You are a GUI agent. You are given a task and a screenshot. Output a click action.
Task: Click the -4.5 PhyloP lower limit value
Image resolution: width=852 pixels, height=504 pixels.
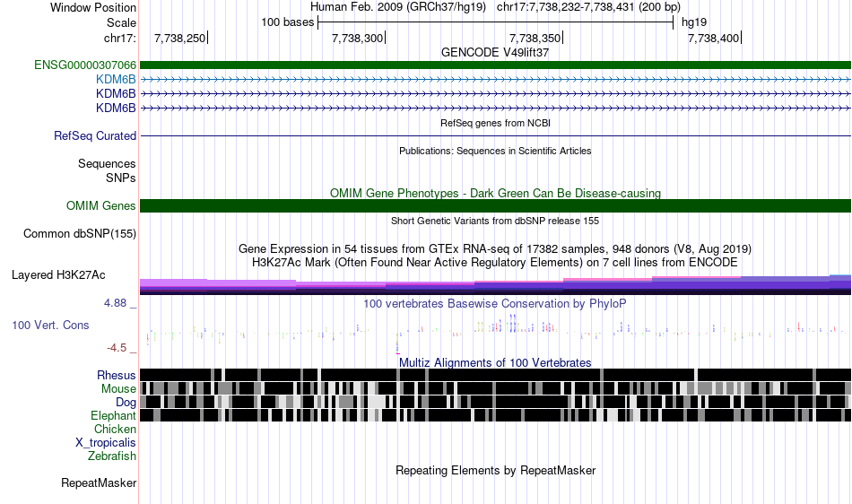point(117,348)
